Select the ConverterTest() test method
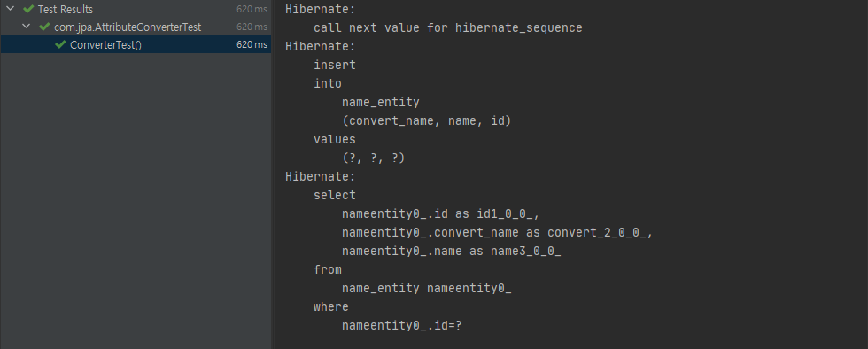 (x=136, y=44)
